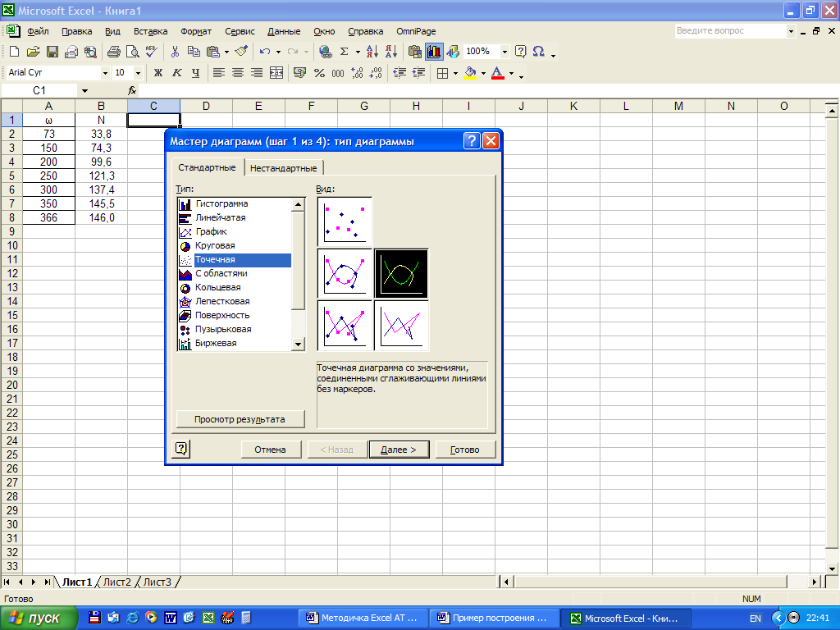Insert symbol with the Omega icon
The image size is (840, 630).
click(x=538, y=52)
